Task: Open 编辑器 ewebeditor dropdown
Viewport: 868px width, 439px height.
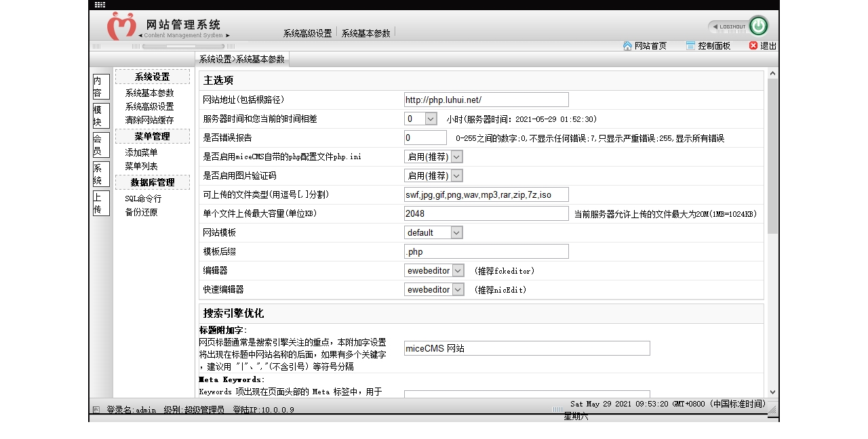Action: [435, 270]
